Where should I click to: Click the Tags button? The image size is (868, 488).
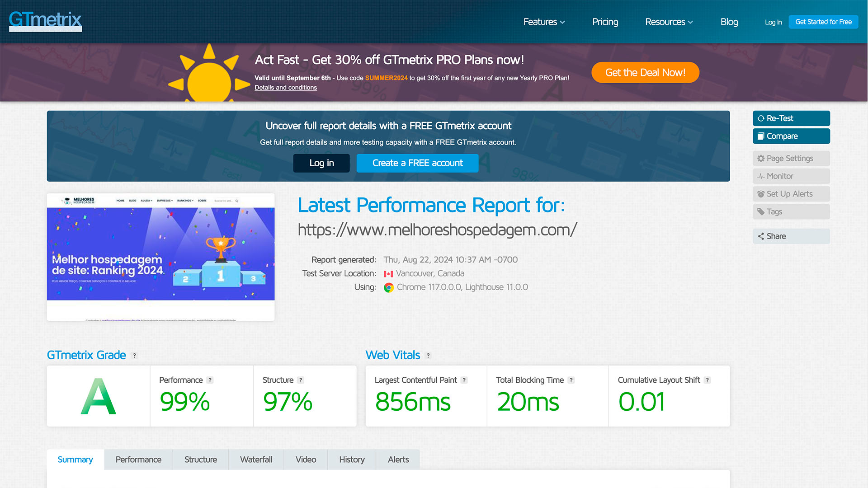point(791,211)
